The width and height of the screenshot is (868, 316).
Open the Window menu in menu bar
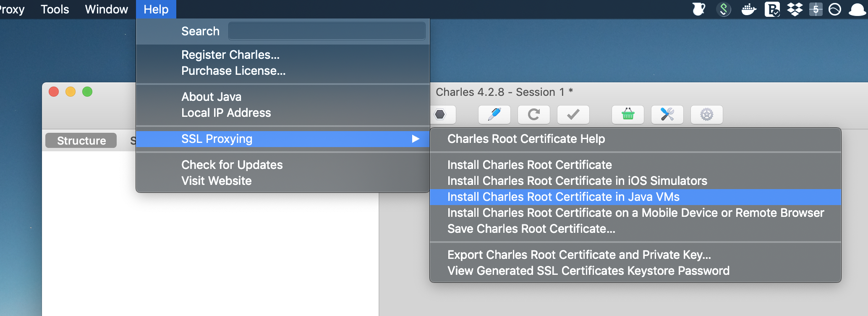tap(107, 9)
